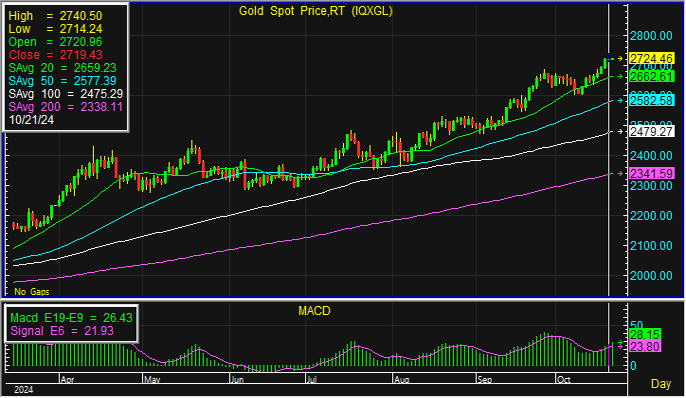Viewport: 686px width, 398px height.
Task: Click the 2400.00 price axis label
Action: click(651, 156)
